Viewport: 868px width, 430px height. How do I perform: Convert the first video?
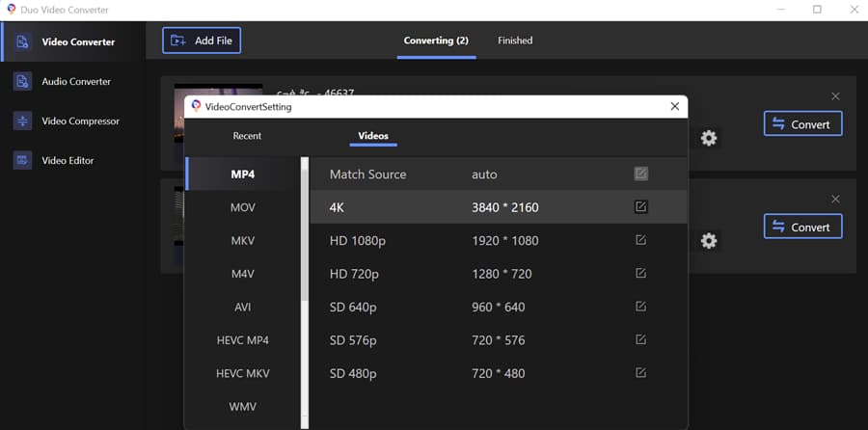coord(803,124)
